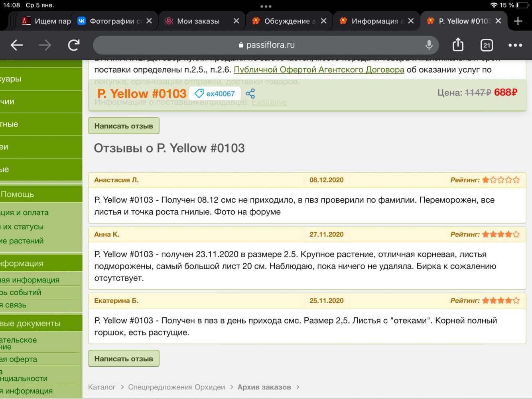The width and height of the screenshot is (532, 399).
Task: Click the share icon beside ex40067
Action: (250, 94)
